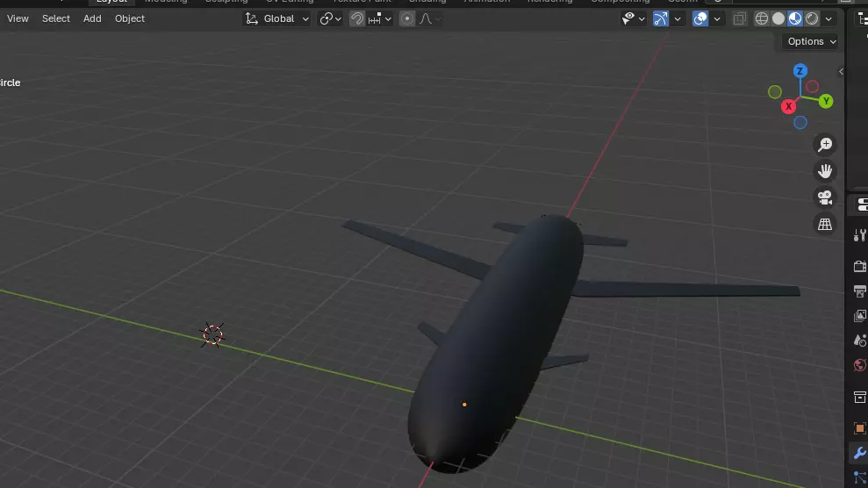Click the zoom magnifier viewport button

pyautogui.click(x=825, y=145)
